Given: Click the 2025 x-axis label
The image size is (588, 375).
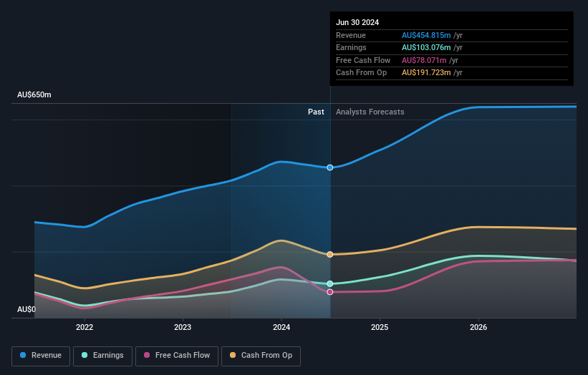Looking at the screenshot, I should (380, 327).
